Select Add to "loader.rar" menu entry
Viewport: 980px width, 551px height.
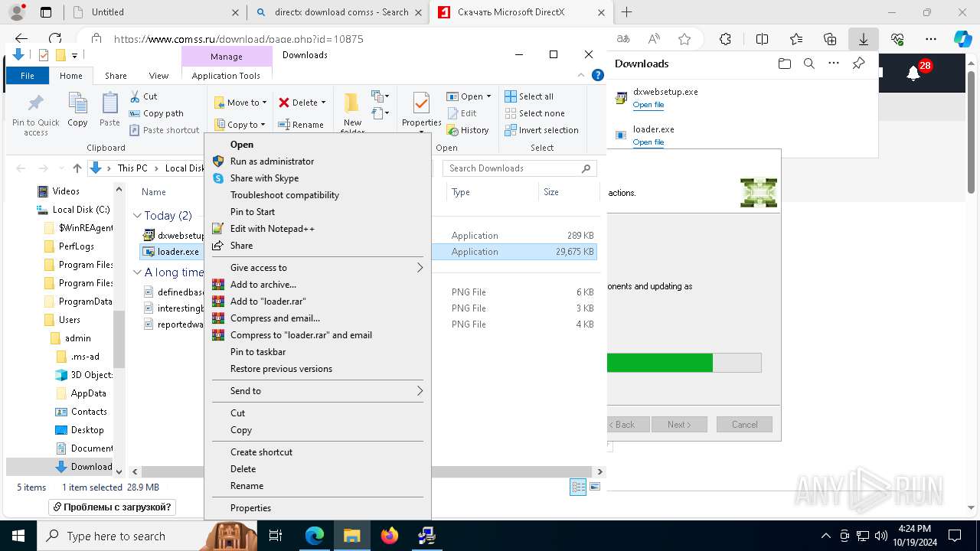(317, 302)
